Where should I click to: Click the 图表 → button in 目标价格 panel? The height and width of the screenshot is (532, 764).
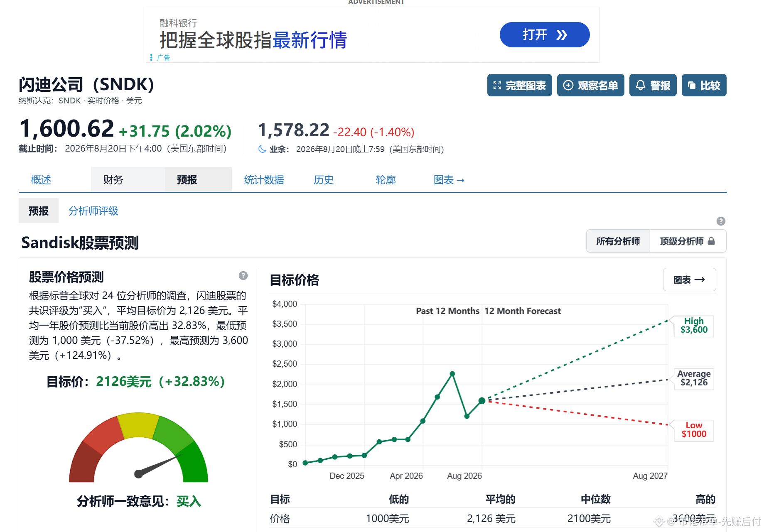689,279
